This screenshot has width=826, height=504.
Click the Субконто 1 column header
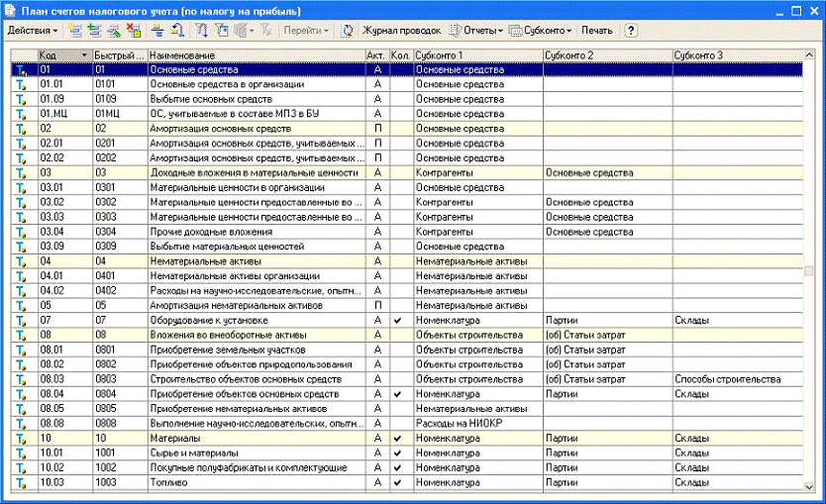[476, 54]
